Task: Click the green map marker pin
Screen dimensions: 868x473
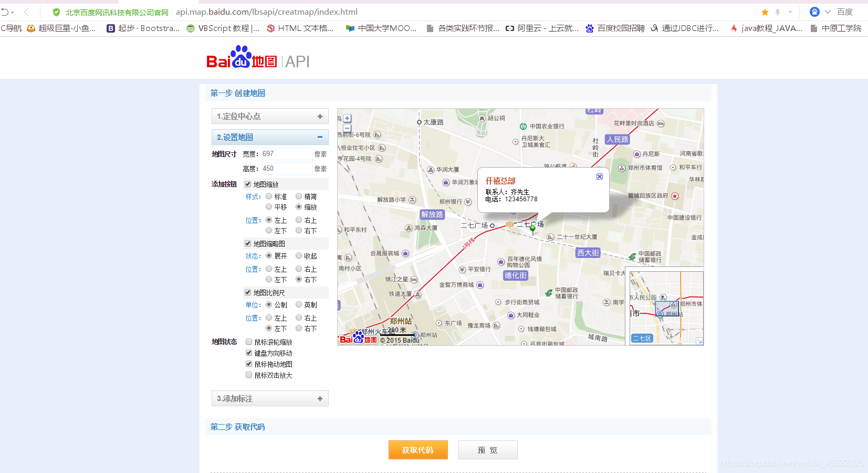Action: click(x=532, y=229)
